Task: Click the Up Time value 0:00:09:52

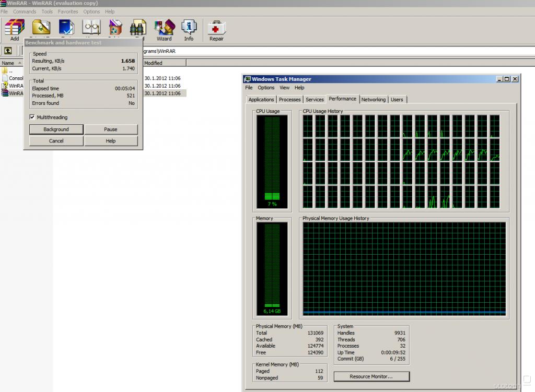Action: coord(393,352)
